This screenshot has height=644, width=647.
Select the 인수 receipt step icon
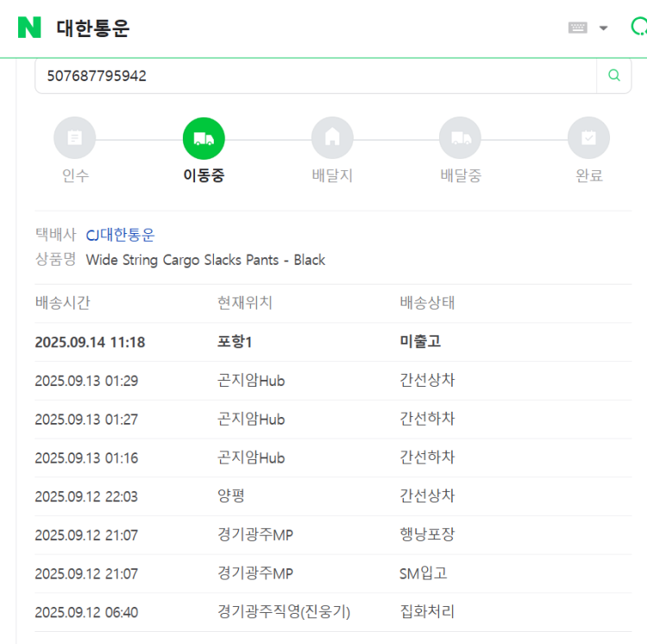(x=75, y=138)
